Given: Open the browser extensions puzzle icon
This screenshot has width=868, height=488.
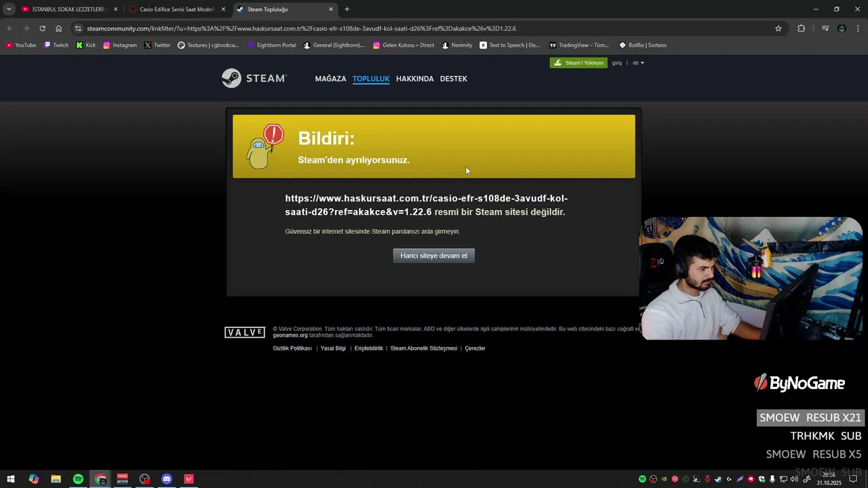Looking at the screenshot, I should pos(802,28).
